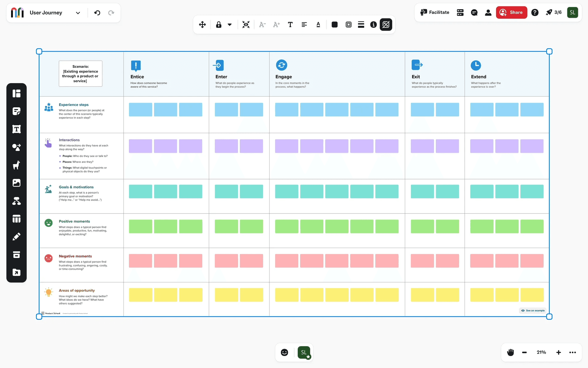Screen dimensions: 588x368
Task: Select the pencil drawing tool
Action: pyautogui.click(x=17, y=237)
